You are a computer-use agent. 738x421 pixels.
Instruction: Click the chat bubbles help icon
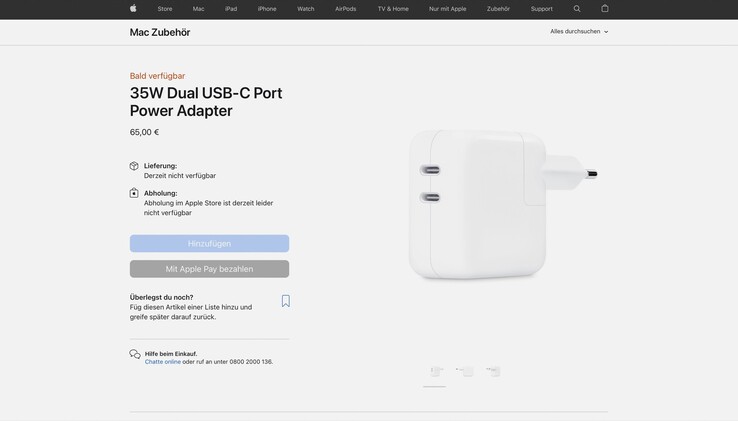(x=135, y=354)
